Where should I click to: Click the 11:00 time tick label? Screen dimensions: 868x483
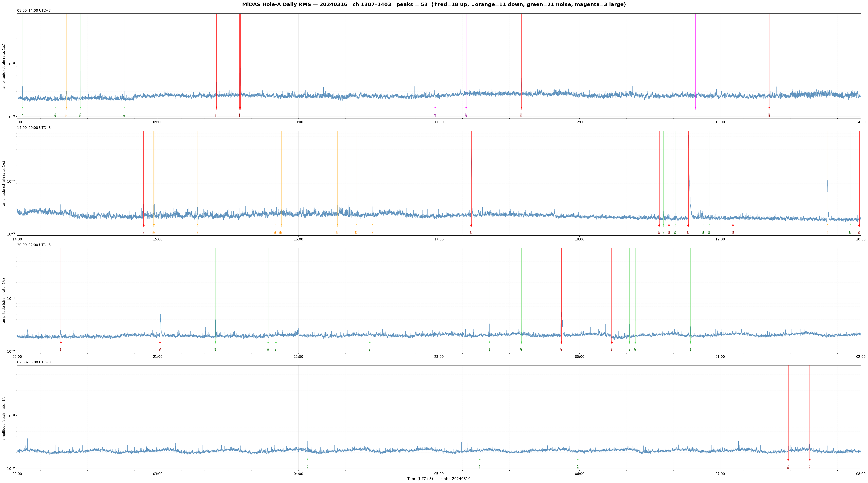pyautogui.click(x=439, y=122)
